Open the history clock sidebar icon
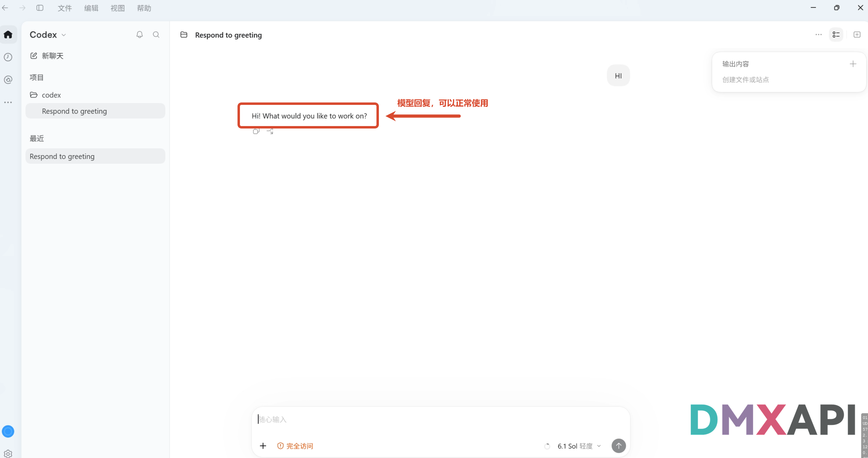The width and height of the screenshot is (868, 458). coord(8,57)
